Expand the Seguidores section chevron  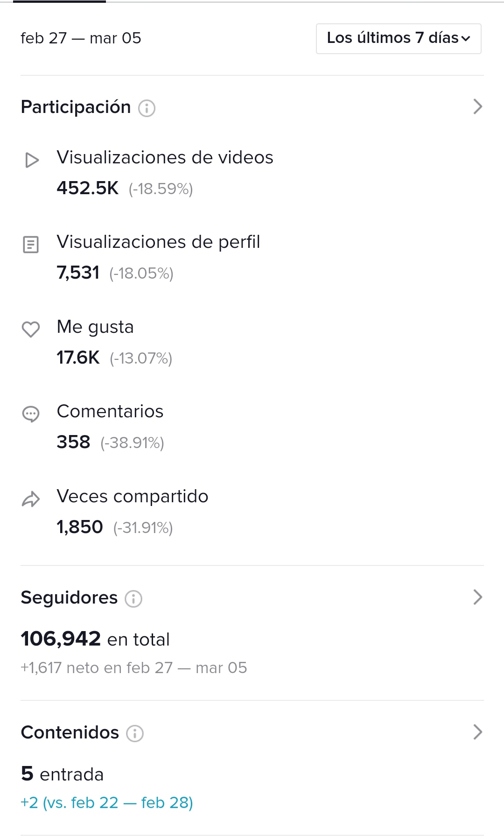click(x=477, y=597)
